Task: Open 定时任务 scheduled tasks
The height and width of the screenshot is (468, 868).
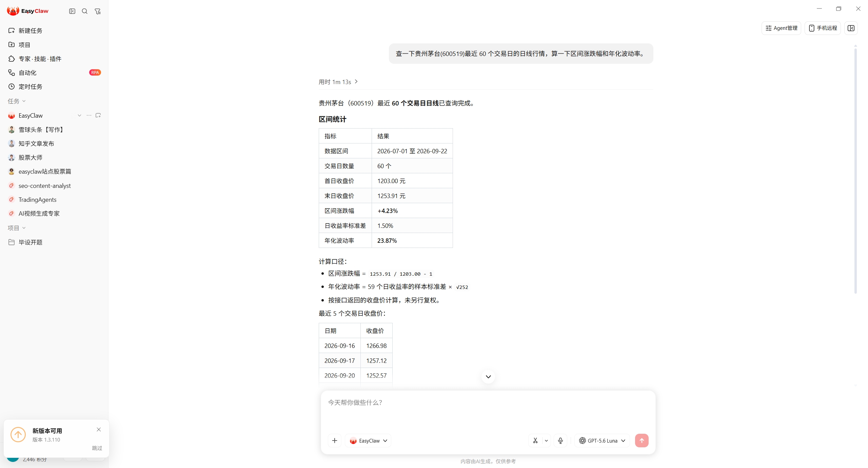Action: [54, 86]
